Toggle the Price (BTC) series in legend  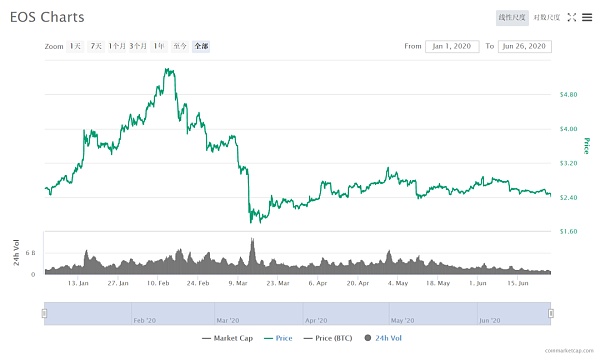(328, 338)
